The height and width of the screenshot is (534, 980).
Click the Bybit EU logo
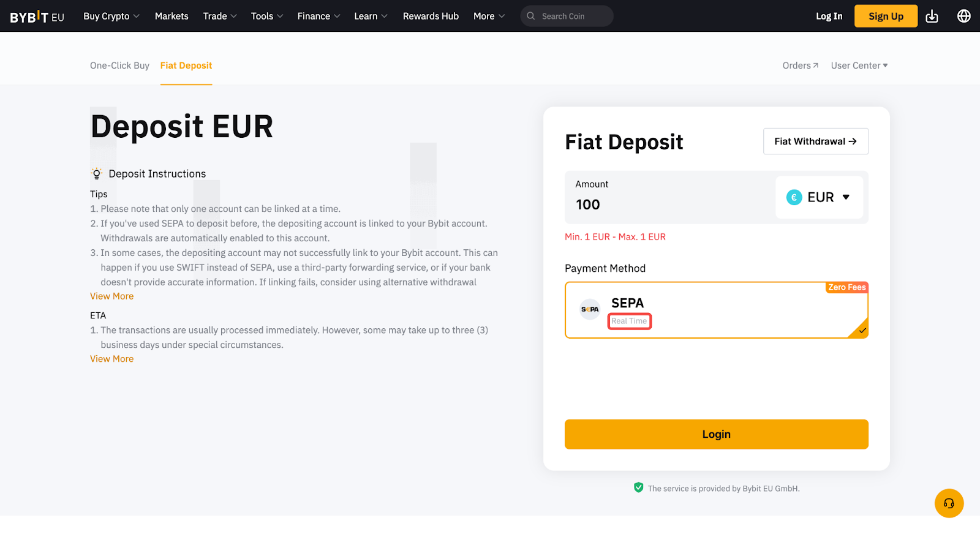click(x=37, y=17)
